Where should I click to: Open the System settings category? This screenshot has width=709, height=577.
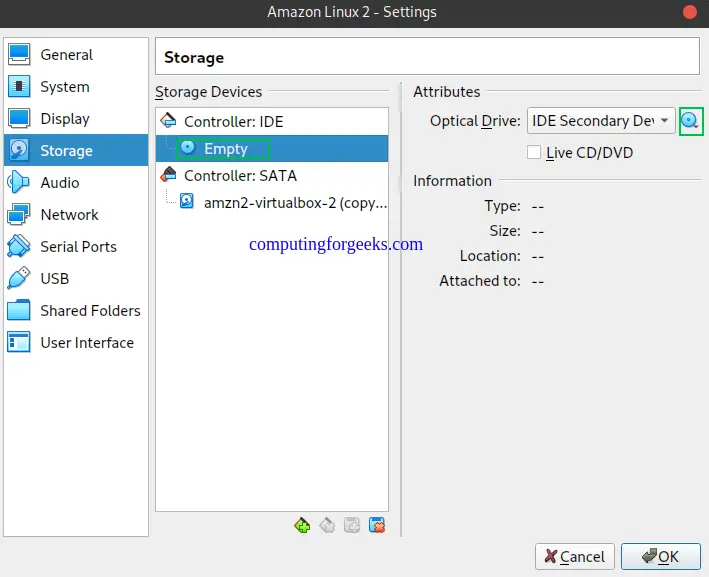pyautogui.click(x=76, y=86)
